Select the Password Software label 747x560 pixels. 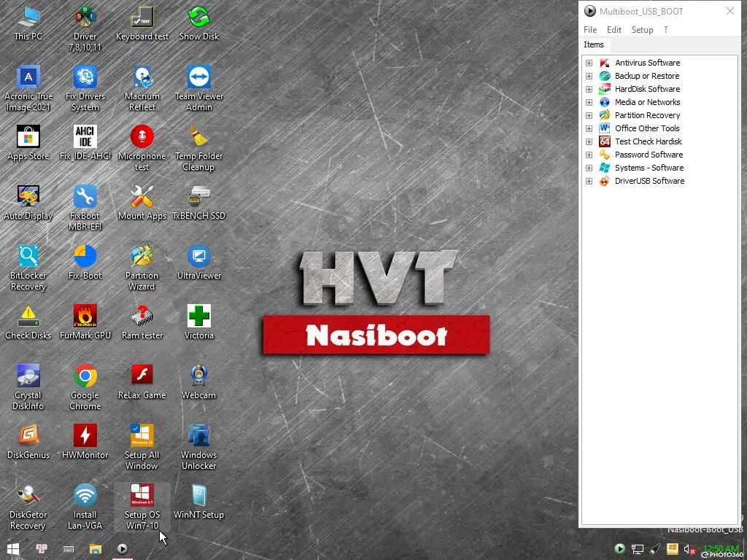tap(649, 155)
